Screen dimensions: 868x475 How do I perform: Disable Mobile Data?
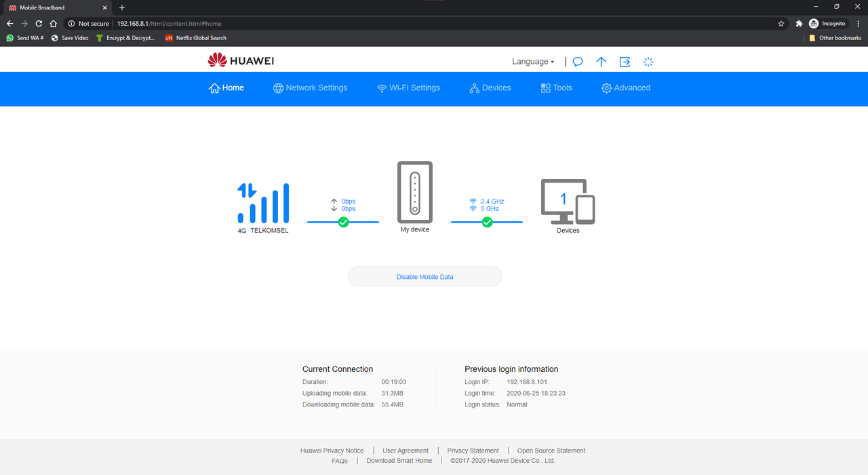[x=425, y=276]
